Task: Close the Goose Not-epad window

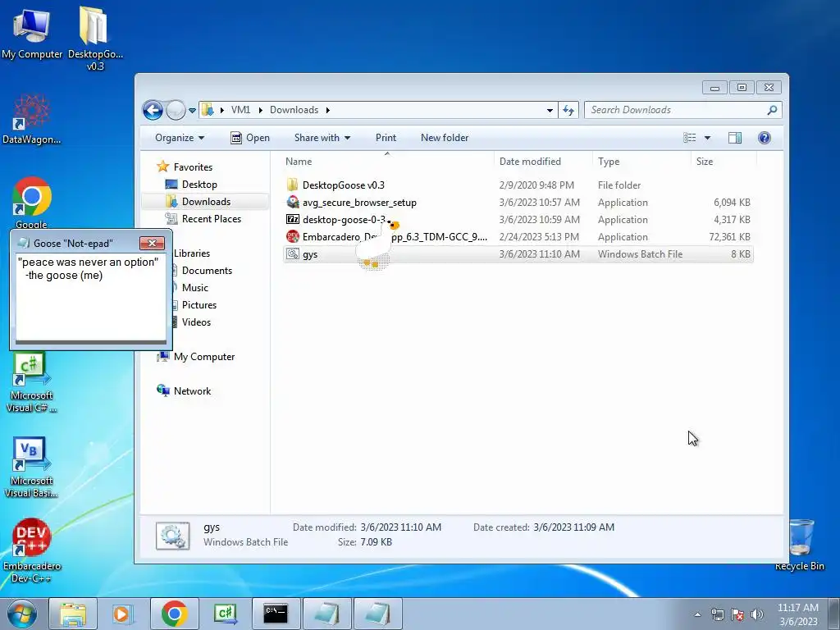Action: [152, 243]
